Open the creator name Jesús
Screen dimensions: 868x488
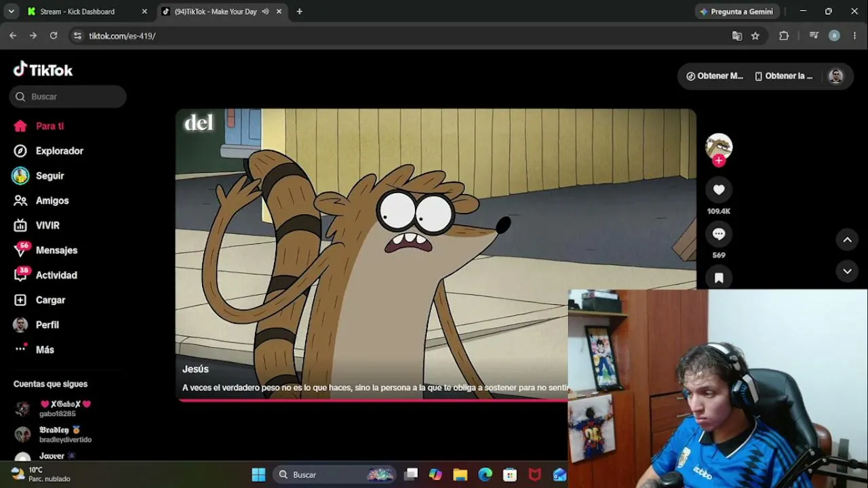(x=195, y=369)
